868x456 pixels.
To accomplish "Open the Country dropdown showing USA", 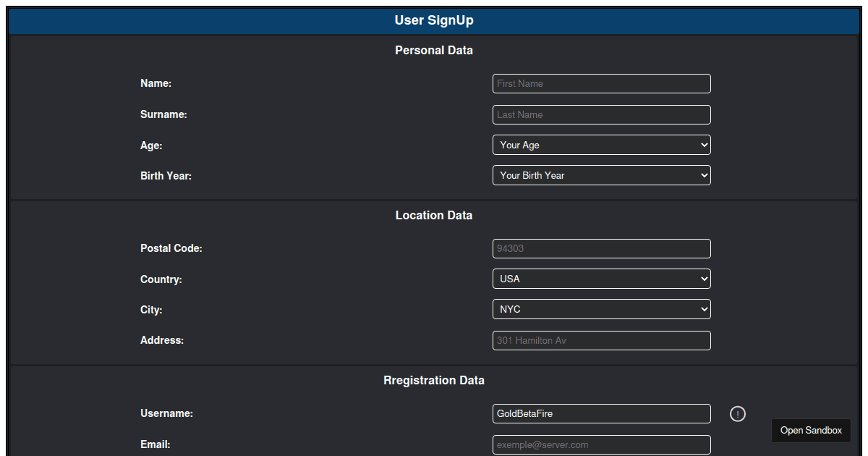I will (602, 279).
